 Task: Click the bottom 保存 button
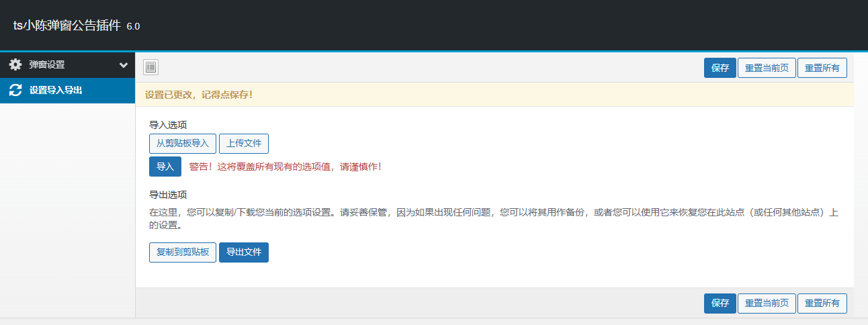point(720,304)
